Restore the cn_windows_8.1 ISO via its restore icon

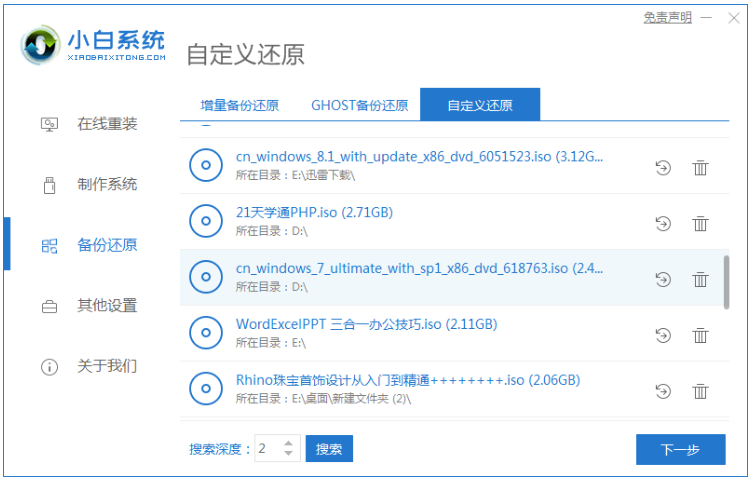coord(663,168)
